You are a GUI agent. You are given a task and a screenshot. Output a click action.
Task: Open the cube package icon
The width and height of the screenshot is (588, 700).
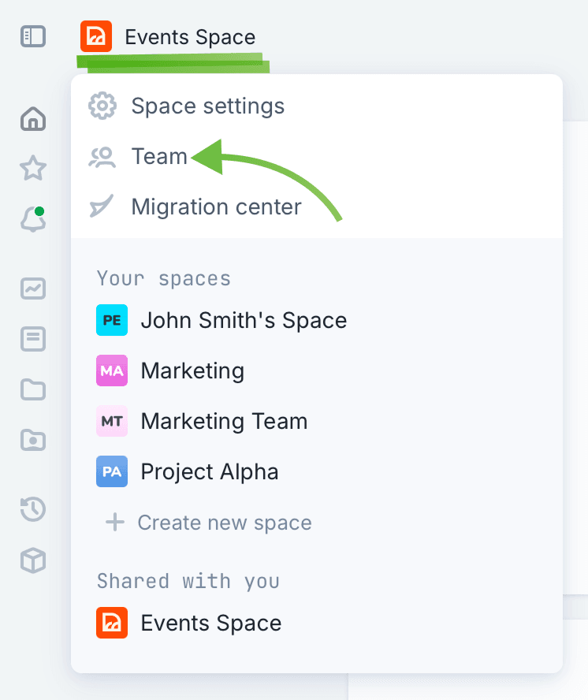click(x=33, y=560)
